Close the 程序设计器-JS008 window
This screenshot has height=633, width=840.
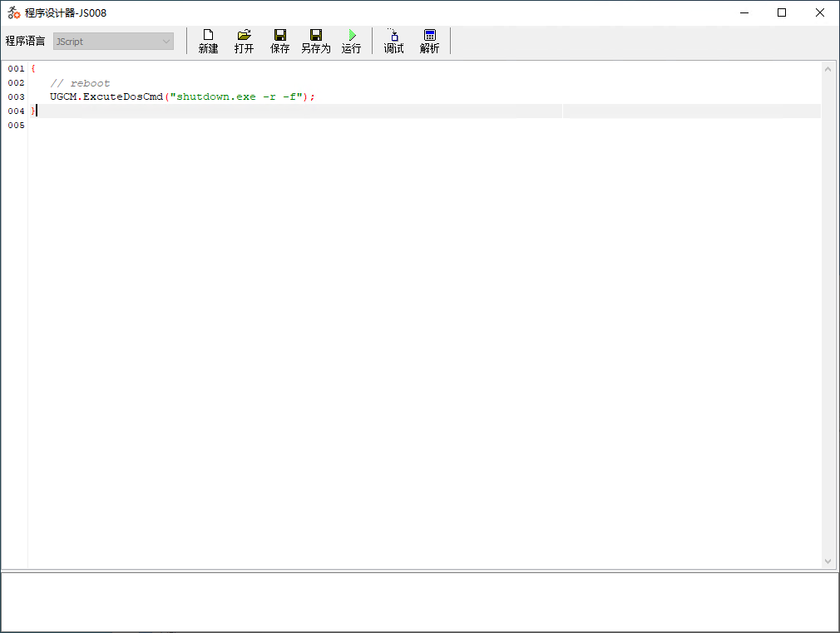pyautogui.click(x=820, y=12)
